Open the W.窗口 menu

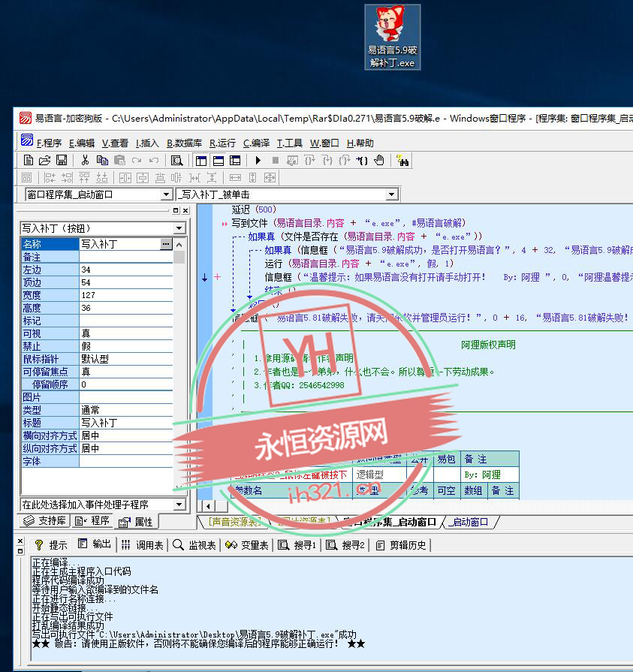pos(324,143)
